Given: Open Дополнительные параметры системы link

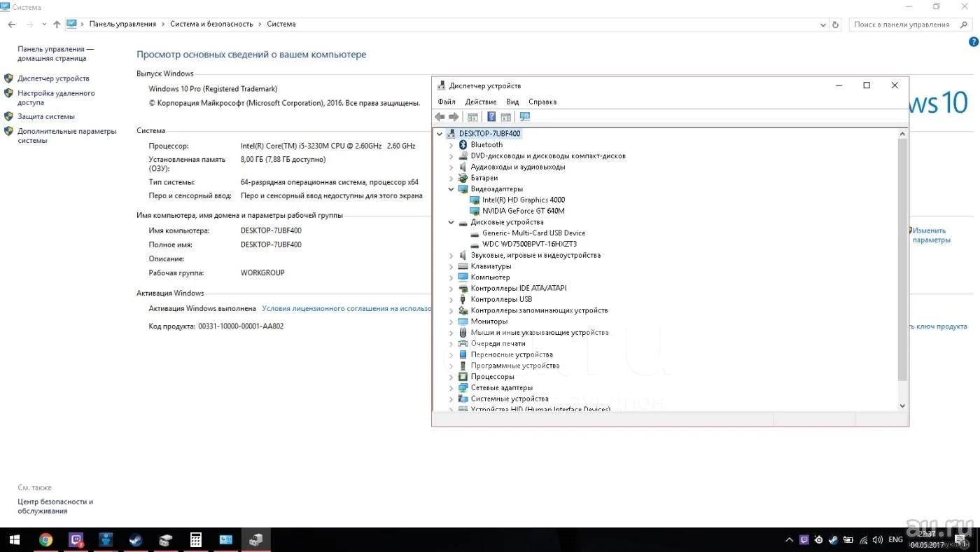Looking at the screenshot, I should pyautogui.click(x=67, y=135).
